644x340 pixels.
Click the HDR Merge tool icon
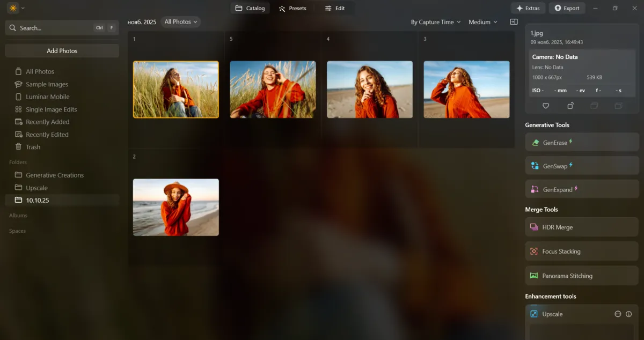coord(533,227)
